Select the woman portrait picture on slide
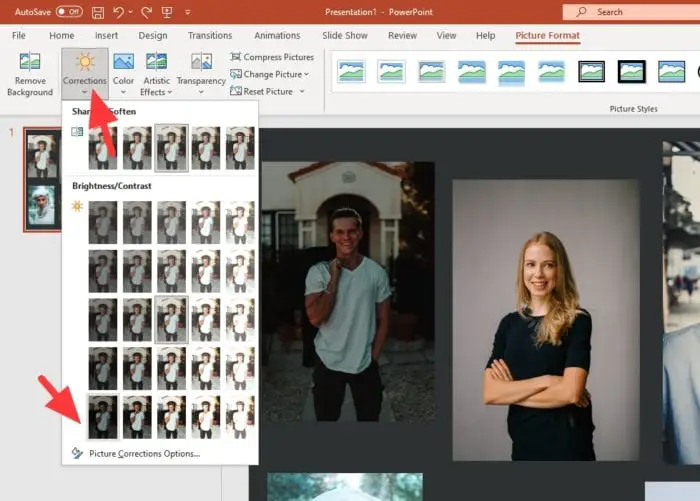The height and width of the screenshot is (501, 700). (x=545, y=318)
